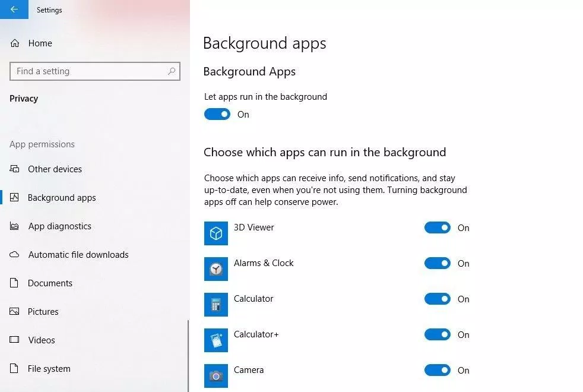Click the cloud icon beside Automatic file downloads
The image size is (583, 392).
tap(14, 254)
